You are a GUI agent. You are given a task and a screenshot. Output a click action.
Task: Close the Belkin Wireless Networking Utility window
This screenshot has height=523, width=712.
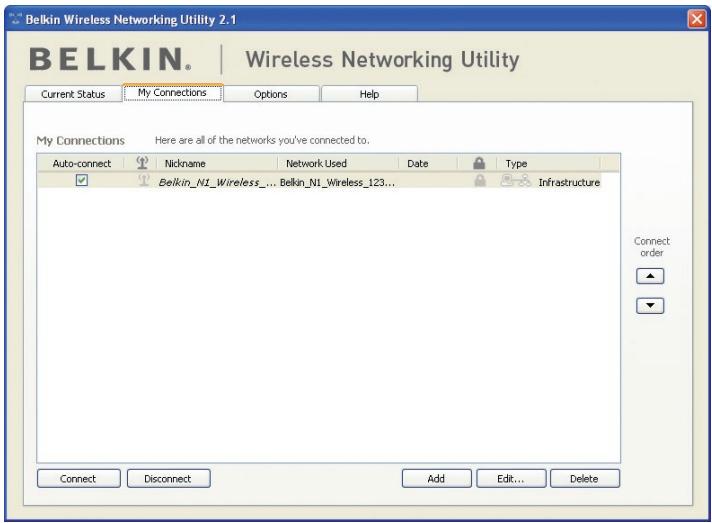tap(697, 19)
